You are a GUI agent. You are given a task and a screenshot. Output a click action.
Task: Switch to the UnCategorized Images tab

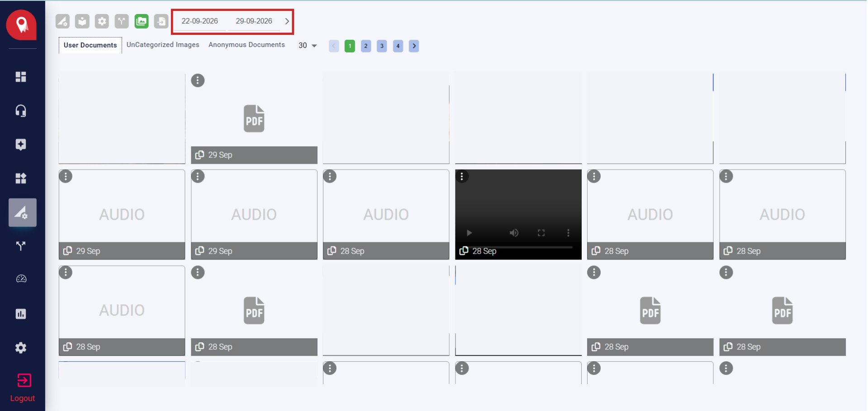163,45
